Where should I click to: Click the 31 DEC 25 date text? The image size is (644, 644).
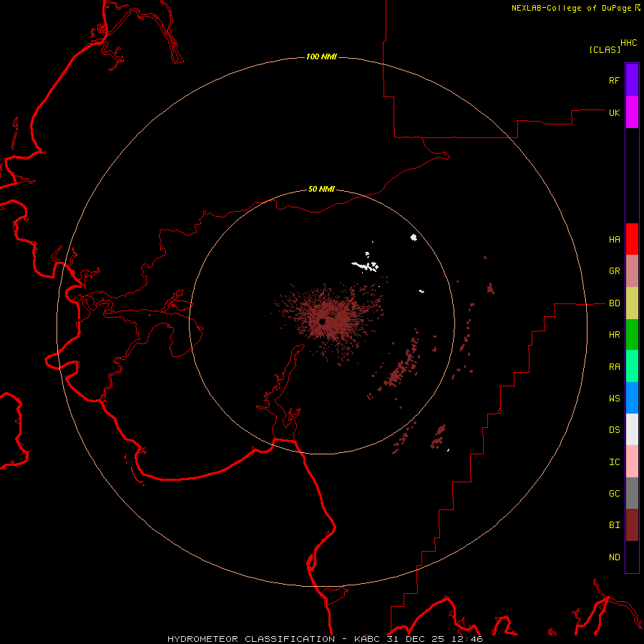coord(416,639)
